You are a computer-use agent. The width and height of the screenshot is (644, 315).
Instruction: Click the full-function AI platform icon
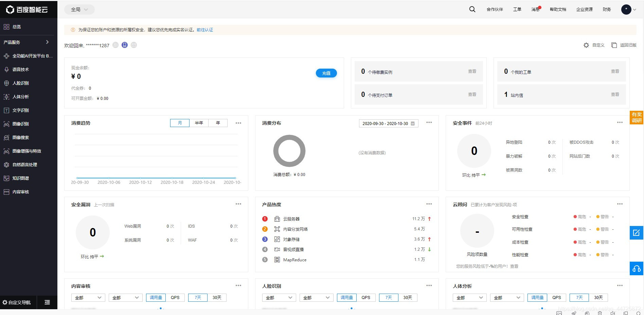tap(6, 56)
